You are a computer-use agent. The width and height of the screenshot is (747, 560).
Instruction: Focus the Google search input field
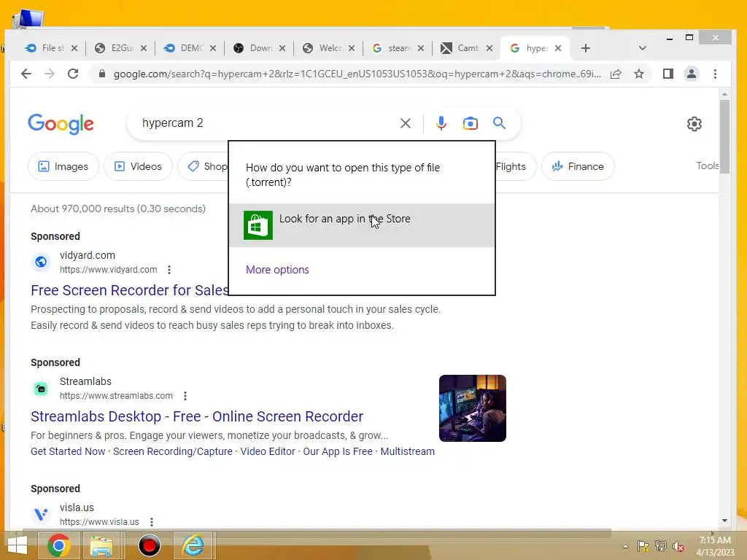click(x=267, y=122)
